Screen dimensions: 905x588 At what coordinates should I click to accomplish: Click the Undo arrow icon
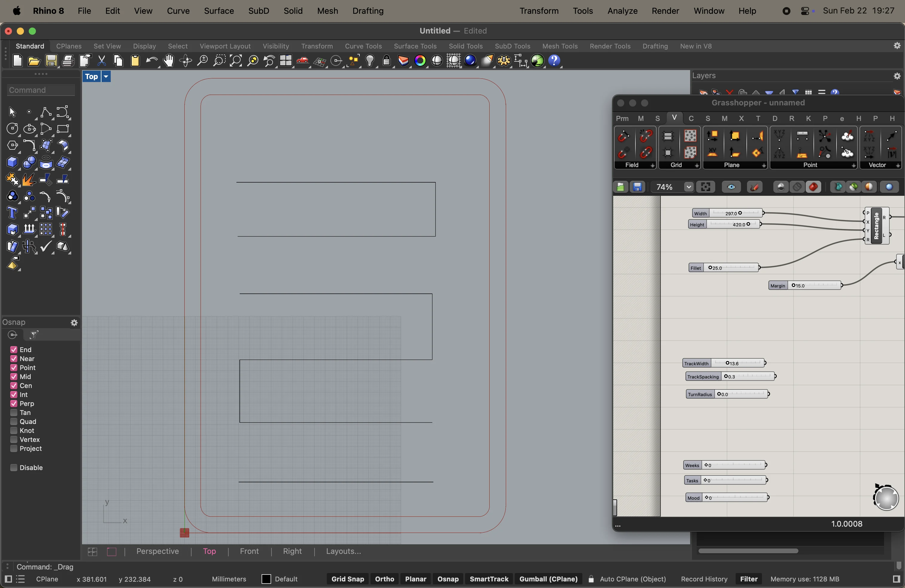[152, 61]
